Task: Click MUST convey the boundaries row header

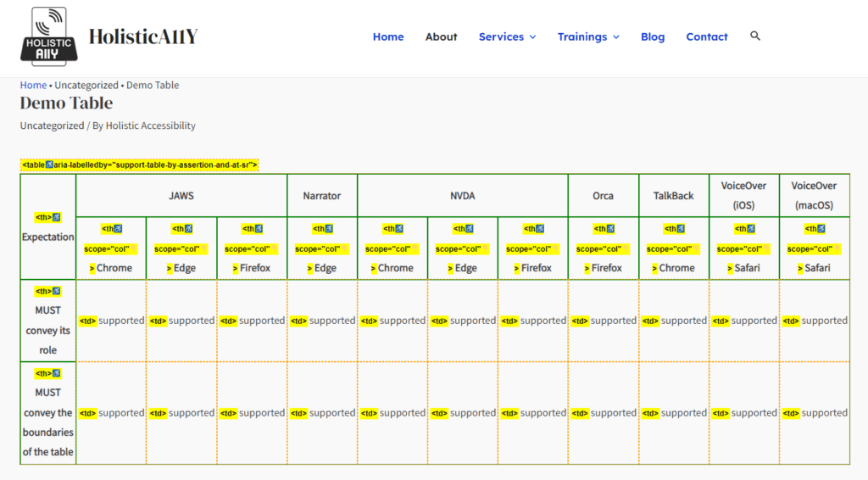Action: 48,412
